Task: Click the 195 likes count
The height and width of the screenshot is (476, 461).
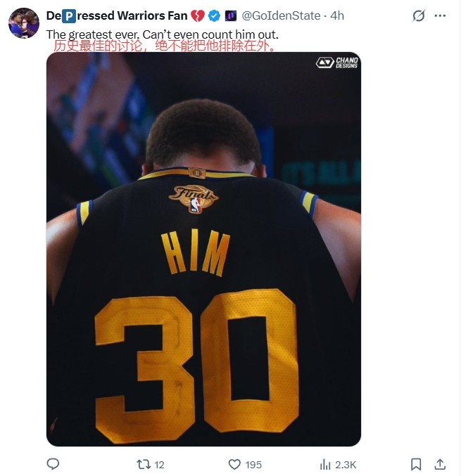Action: 253,465
